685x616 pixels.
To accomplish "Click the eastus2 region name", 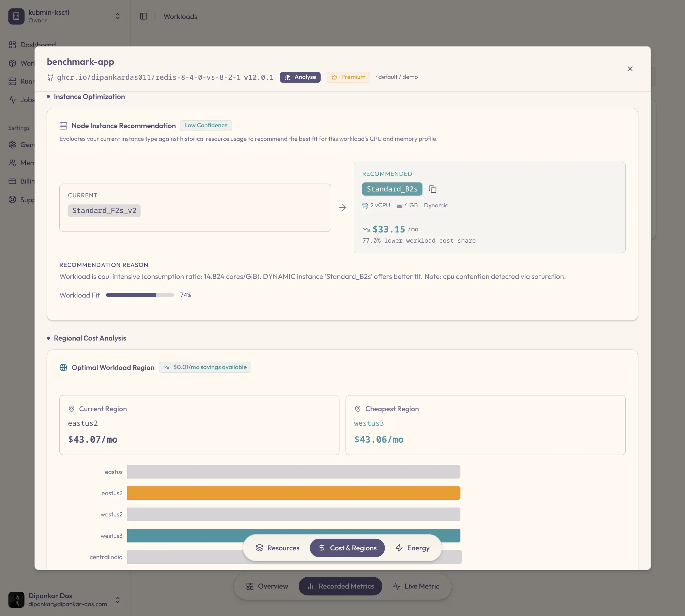I will pyautogui.click(x=83, y=423).
